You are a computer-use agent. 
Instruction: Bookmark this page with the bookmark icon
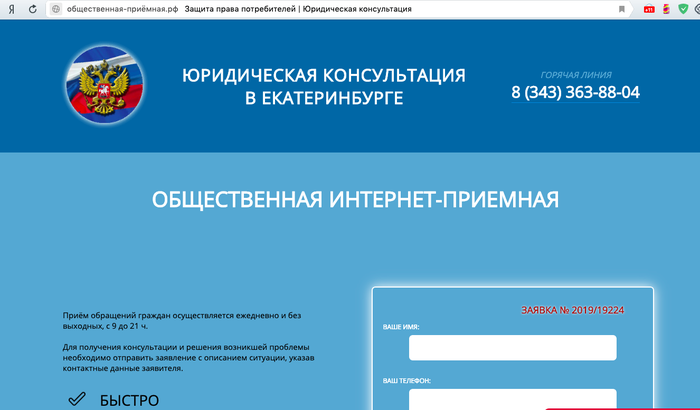point(621,8)
